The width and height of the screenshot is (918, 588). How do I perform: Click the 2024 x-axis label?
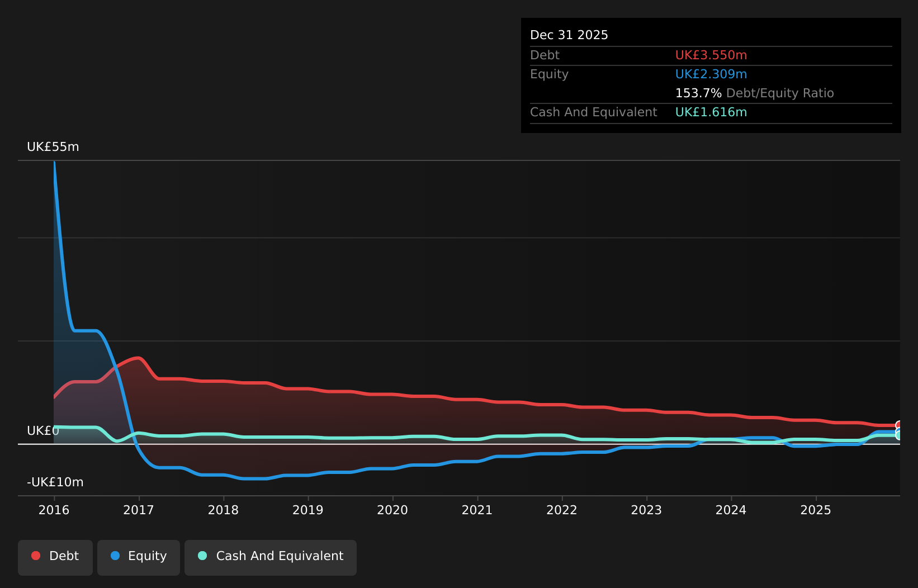[x=731, y=510]
